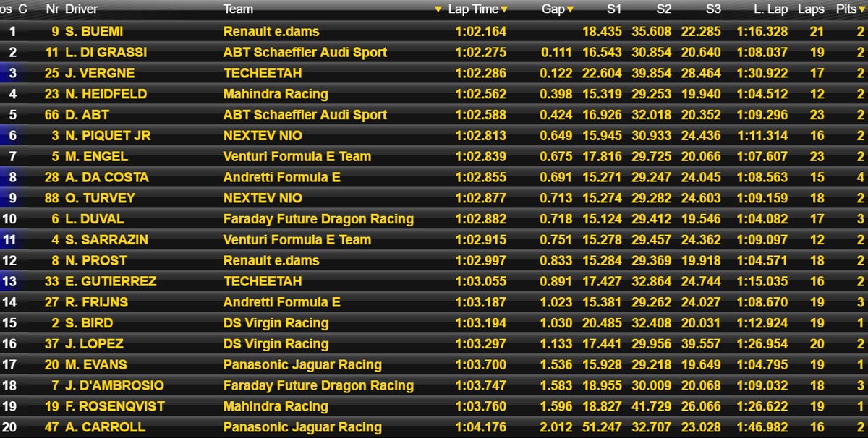Screen dimensions: 868x438
Task: Click Andretti Formula E in Frijns's row
Action: (x=282, y=302)
